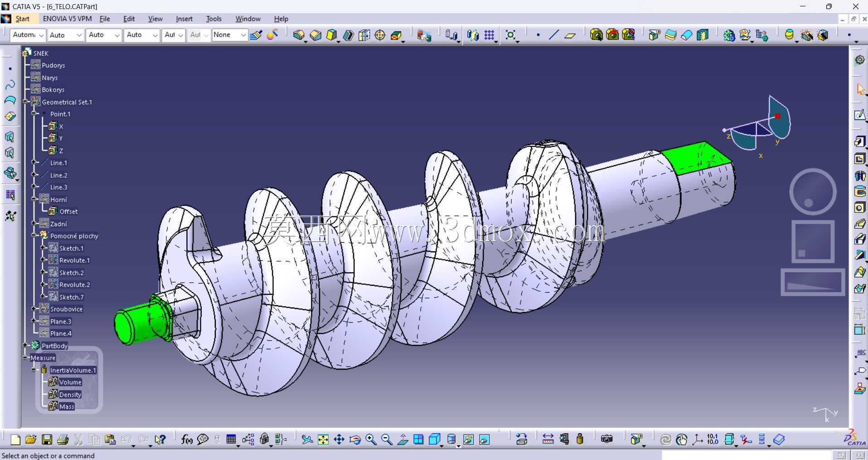
Task: Click the Zoom In magnifier icon
Action: point(371,439)
